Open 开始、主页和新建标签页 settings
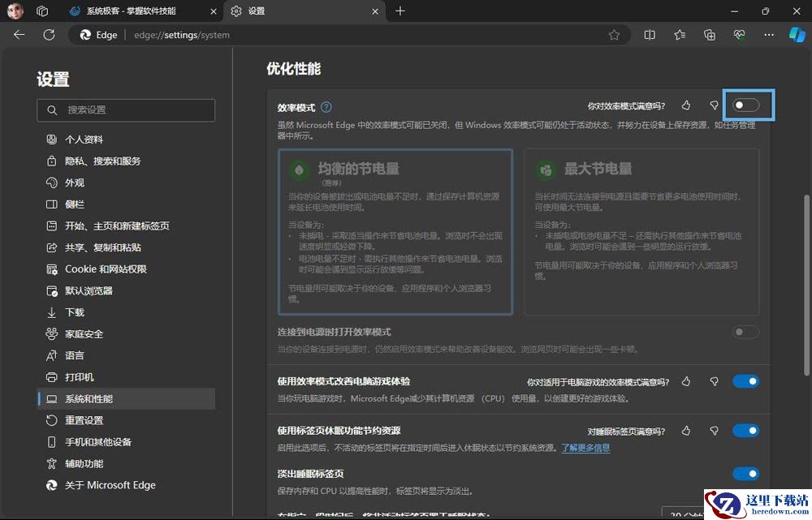Viewport: 812px width, 520px height. [126, 226]
